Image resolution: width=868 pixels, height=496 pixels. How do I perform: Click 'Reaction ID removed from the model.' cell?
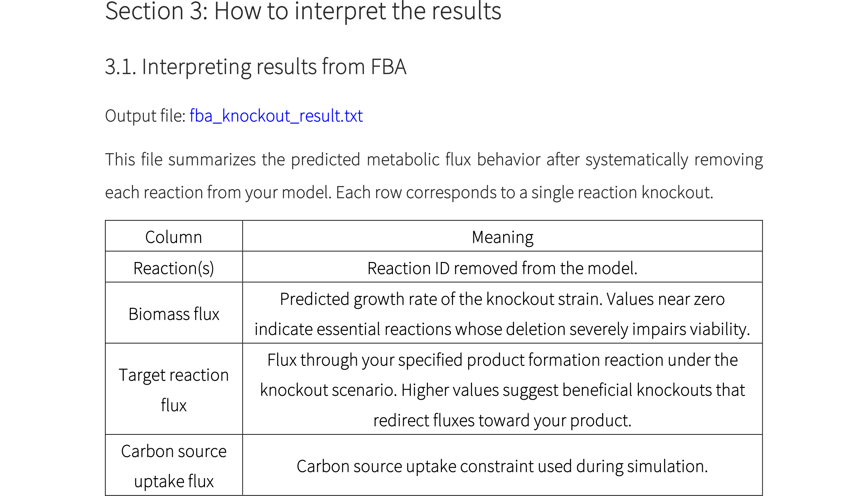[502, 268]
